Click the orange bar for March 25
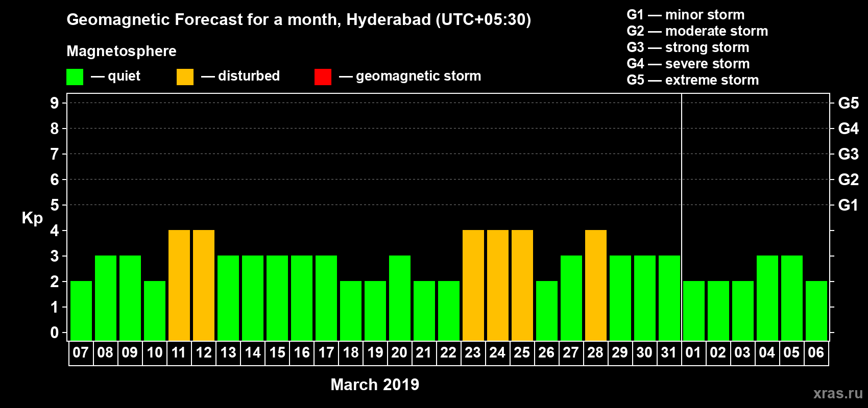 point(522,286)
